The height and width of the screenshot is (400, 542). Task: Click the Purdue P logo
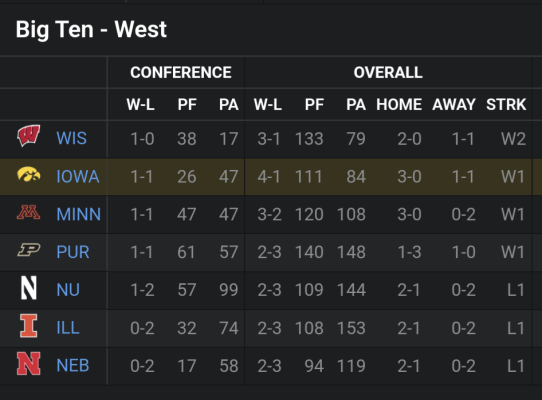click(29, 250)
